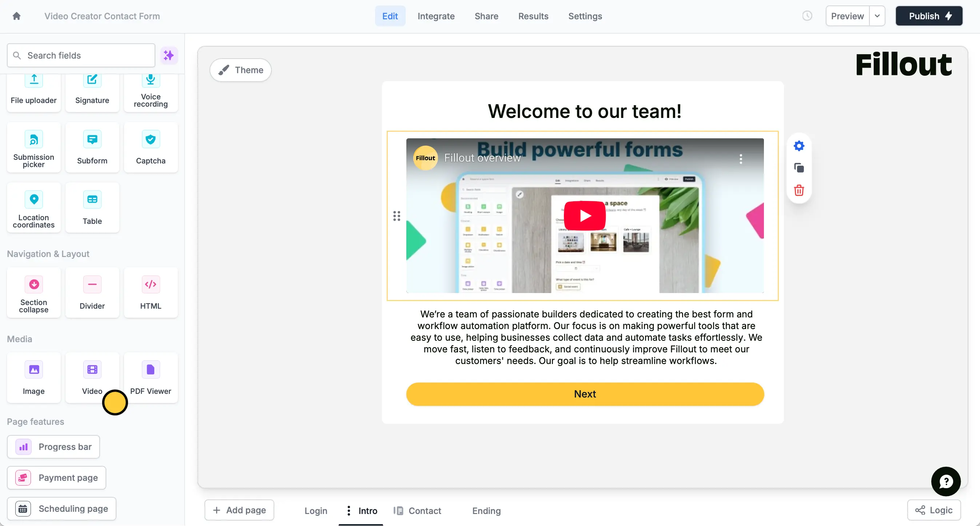Open the Settings tab
Viewport: 980px width, 526px height.
point(585,16)
